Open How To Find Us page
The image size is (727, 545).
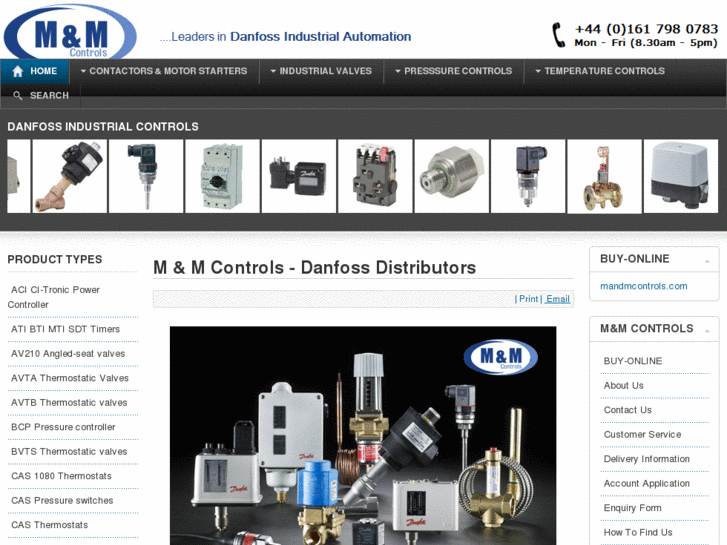pyautogui.click(x=638, y=532)
